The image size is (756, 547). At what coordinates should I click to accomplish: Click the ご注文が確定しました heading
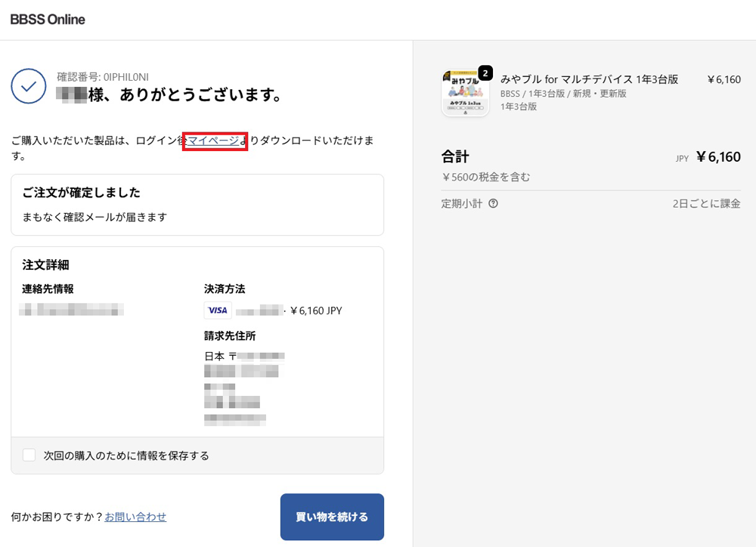click(x=82, y=193)
